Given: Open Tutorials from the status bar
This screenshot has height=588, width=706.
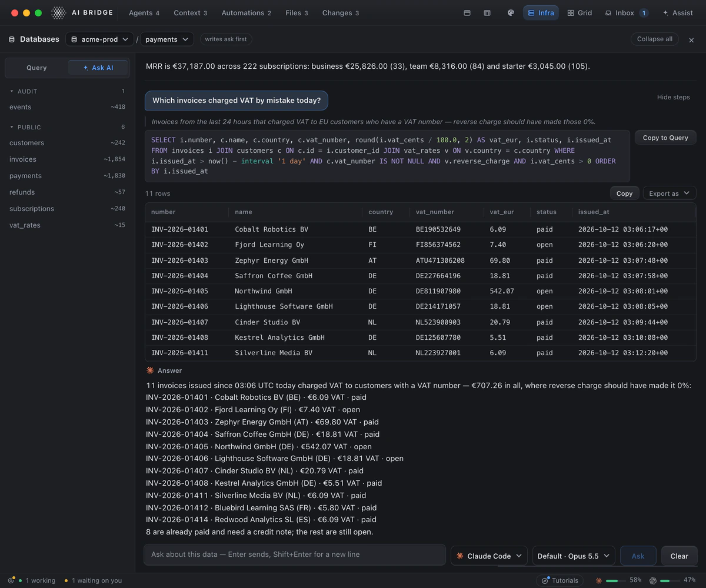Looking at the screenshot, I should point(560,580).
